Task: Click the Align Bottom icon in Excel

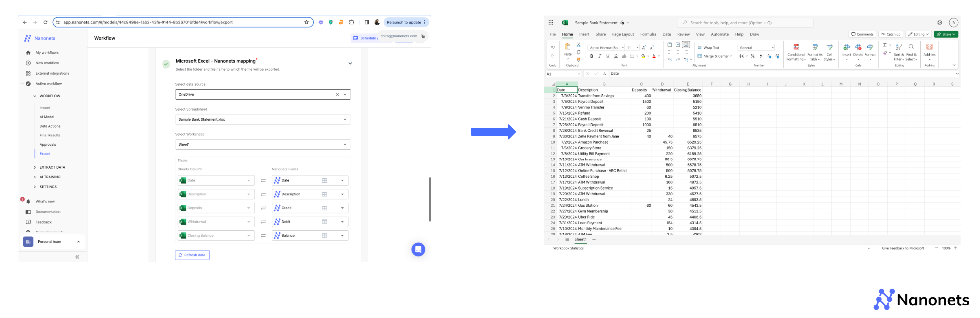Action: pyautogui.click(x=686, y=45)
